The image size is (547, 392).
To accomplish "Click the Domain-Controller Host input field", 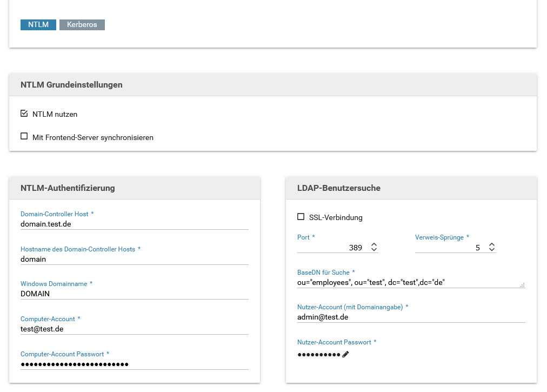I will point(134,224).
